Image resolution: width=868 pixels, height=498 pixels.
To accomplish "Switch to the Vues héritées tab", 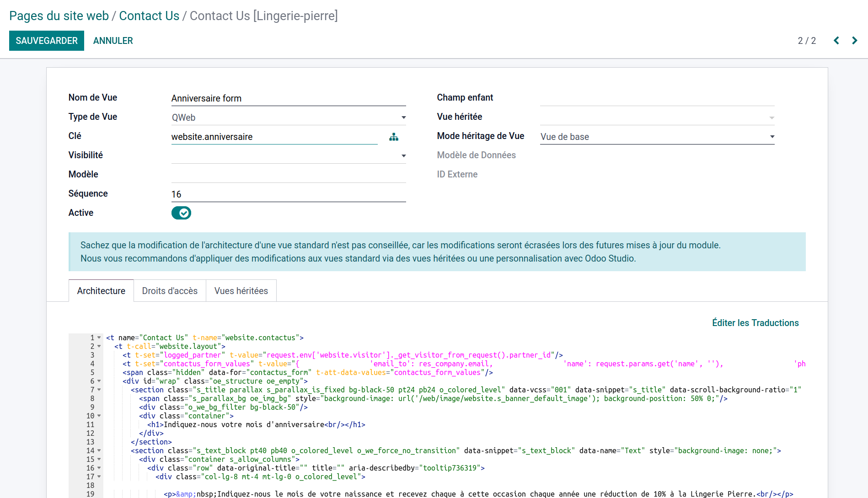I will click(241, 291).
